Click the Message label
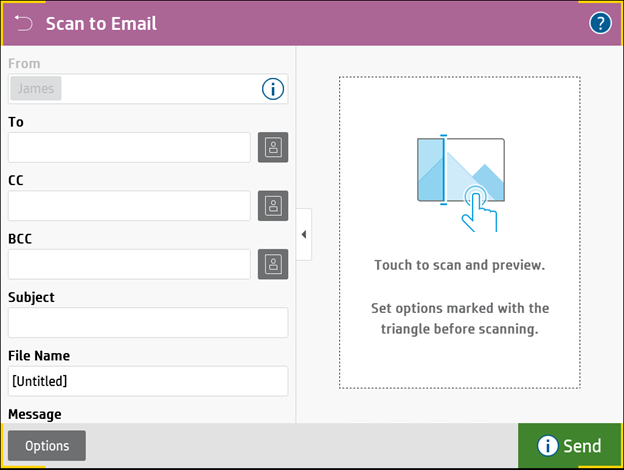624x470 pixels. pos(35,414)
